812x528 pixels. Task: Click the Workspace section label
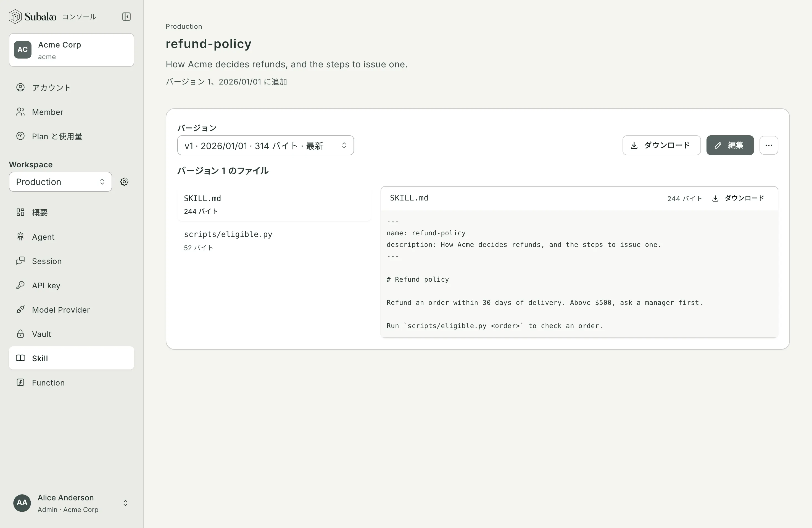click(31, 164)
